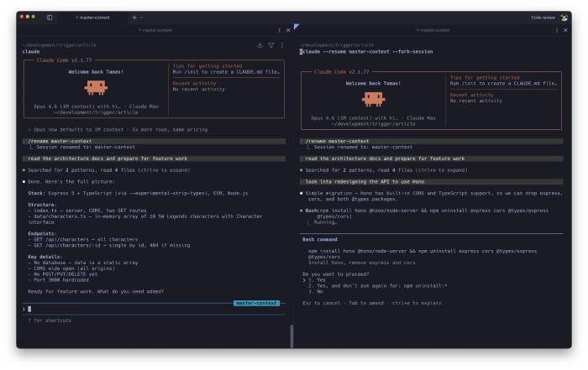The width and height of the screenshot is (588, 370).
Task: Click 'Install hono, remove express and cors' description
Action: click(x=362, y=263)
